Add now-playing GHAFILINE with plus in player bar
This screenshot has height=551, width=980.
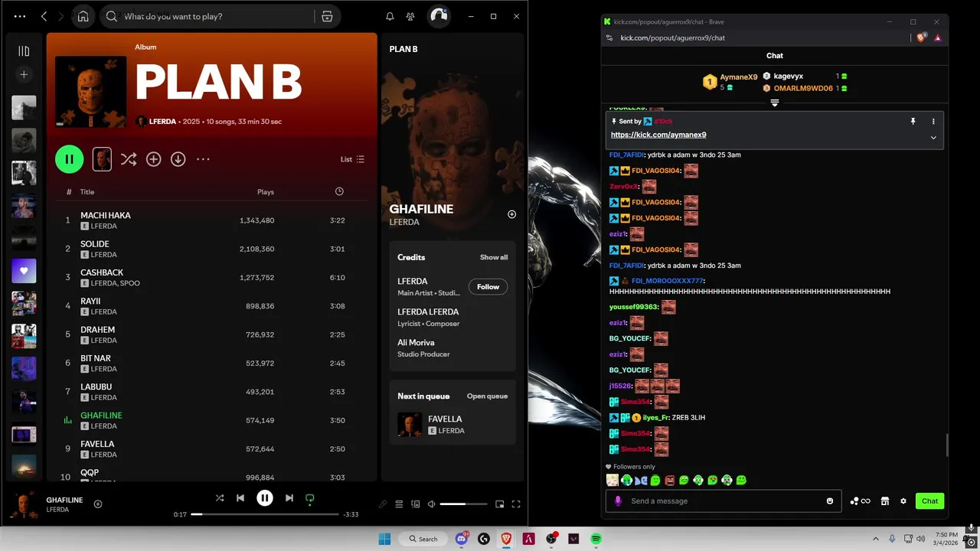click(98, 504)
